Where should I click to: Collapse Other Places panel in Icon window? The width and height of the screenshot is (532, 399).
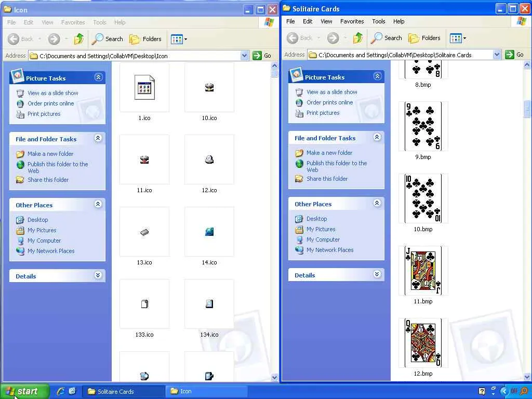tap(98, 204)
